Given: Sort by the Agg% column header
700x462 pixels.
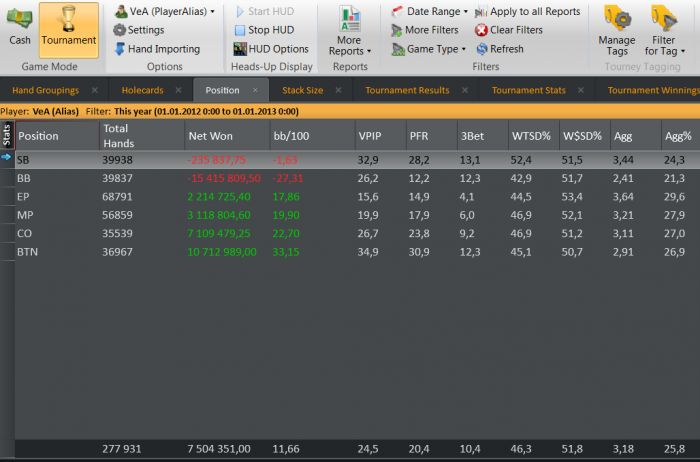Looking at the screenshot, I should 681,136.
